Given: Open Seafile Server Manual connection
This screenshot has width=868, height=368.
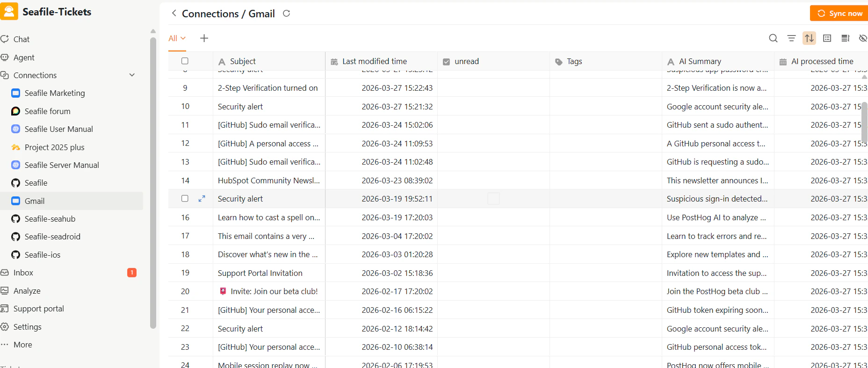Looking at the screenshot, I should (x=62, y=165).
